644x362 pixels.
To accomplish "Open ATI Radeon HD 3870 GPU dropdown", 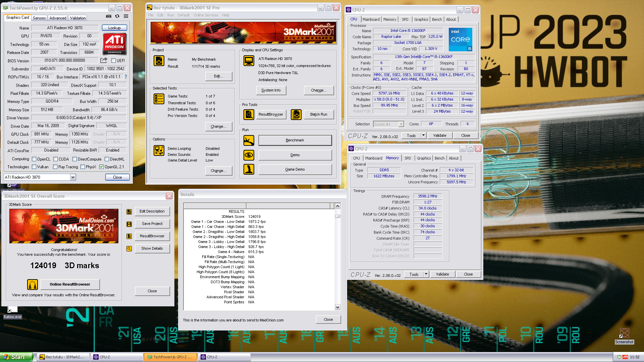I will tap(73, 177).
